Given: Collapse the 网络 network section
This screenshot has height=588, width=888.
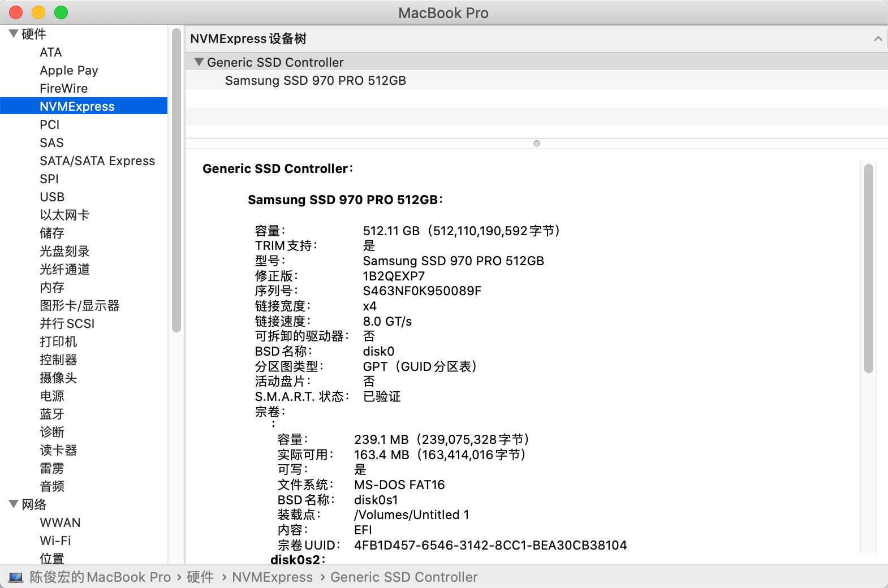Looking at the screenshot, I should pyautogui.click(x=14, y=504).
